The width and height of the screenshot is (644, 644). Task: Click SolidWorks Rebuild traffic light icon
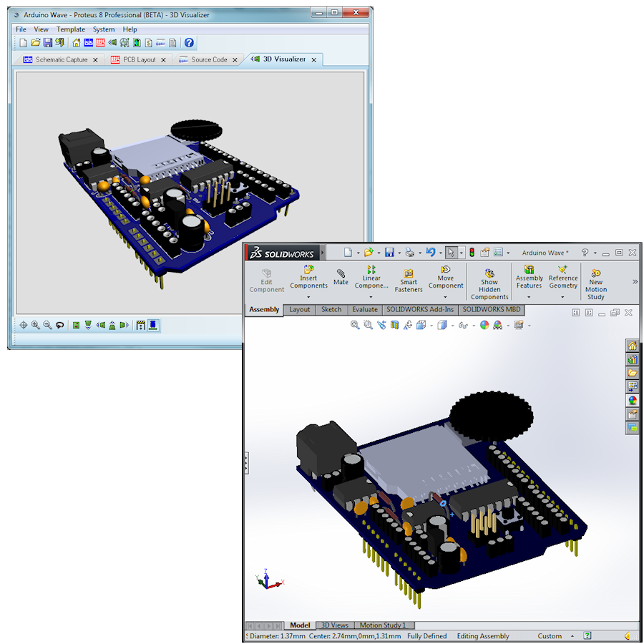click(472, 252)
